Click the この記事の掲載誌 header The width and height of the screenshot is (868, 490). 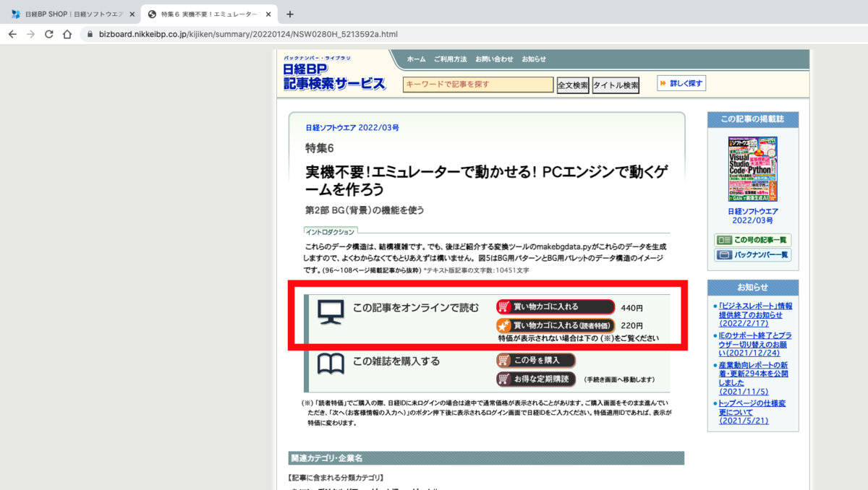pos(753,119)
